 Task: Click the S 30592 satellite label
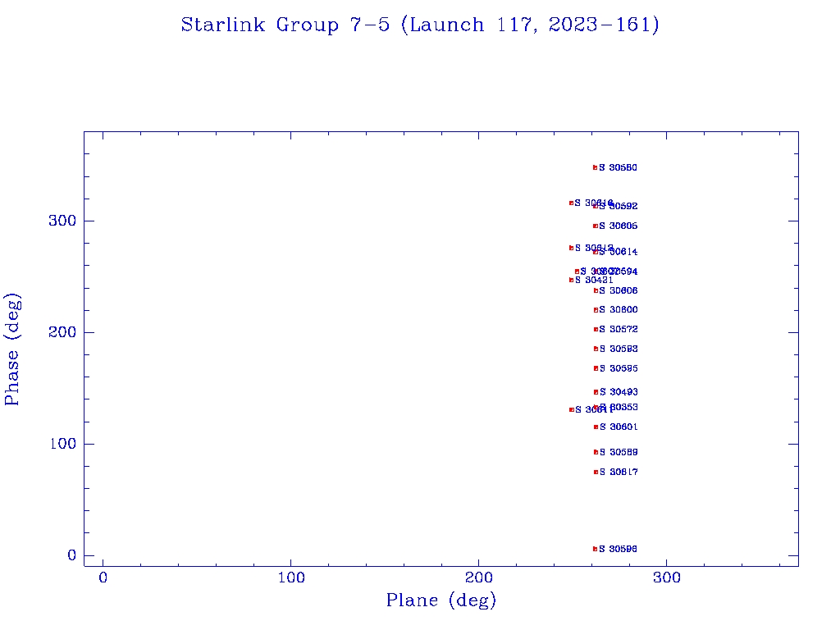pyautogui.click(x=619, y=207)
